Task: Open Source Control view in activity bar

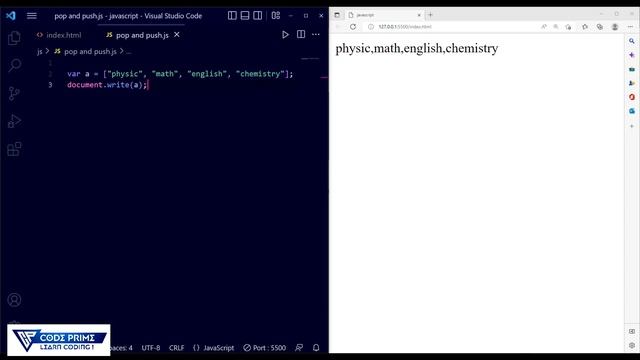Action: [14, 93]
